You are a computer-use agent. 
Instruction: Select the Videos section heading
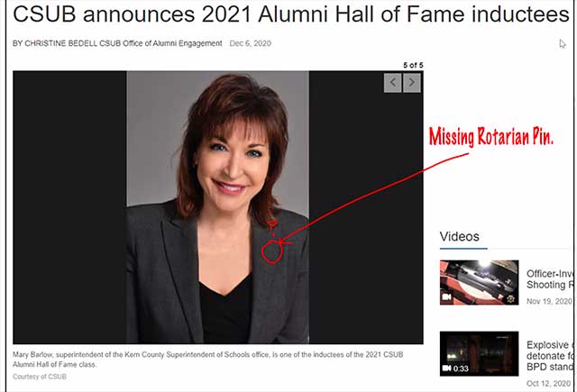[x=459, y=236]
